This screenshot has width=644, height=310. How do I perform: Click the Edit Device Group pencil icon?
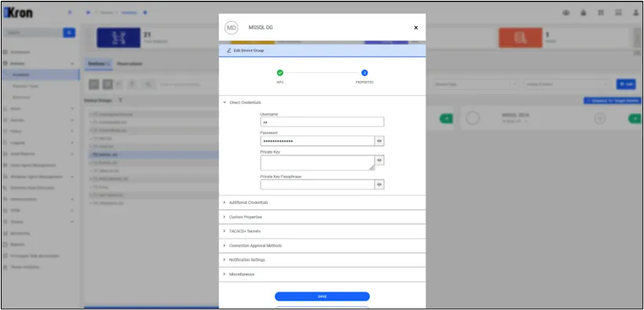[229, 50]
